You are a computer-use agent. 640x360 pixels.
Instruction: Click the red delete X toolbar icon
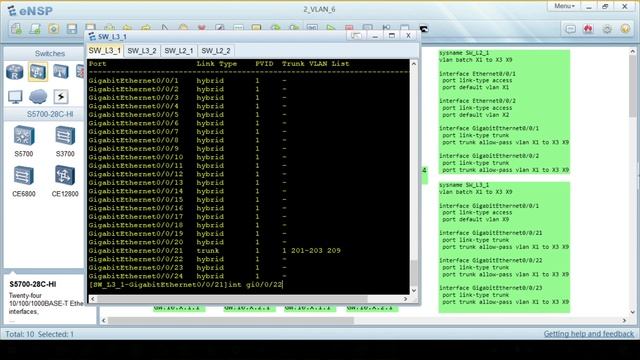202,28
